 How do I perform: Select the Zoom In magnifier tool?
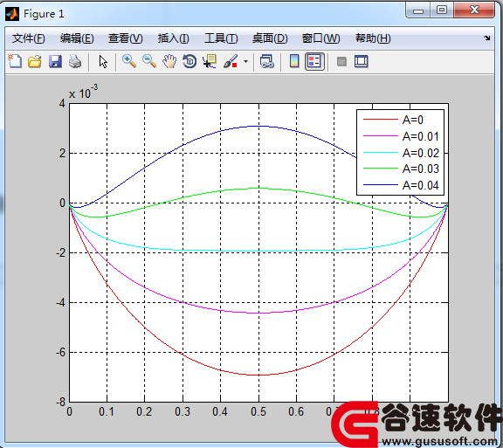[x=129, y=61]
